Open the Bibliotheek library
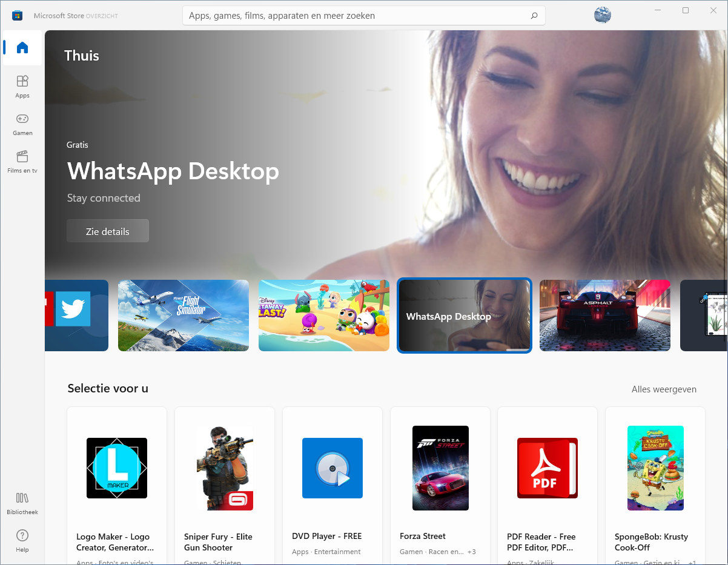This screenshot has width=728, height=565. pyautogui.click(x=22, y=503)
